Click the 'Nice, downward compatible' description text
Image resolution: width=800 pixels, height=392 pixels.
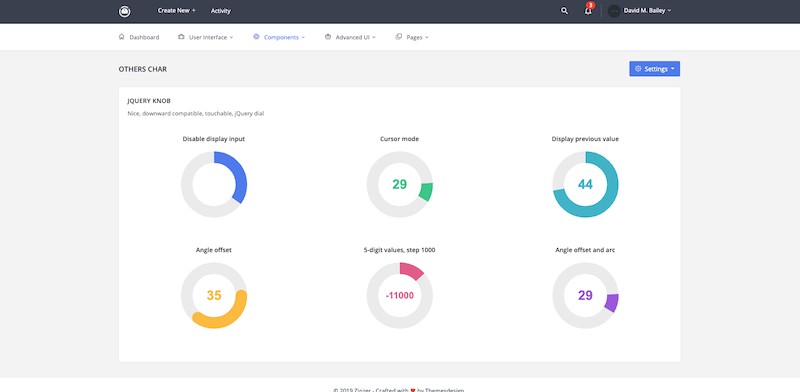[x=195, y=113]
